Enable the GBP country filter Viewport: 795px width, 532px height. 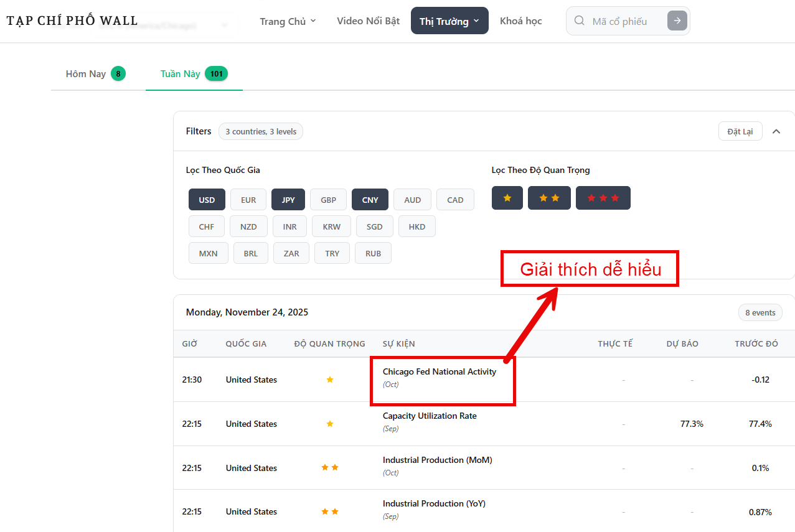[x=328, y=200]
